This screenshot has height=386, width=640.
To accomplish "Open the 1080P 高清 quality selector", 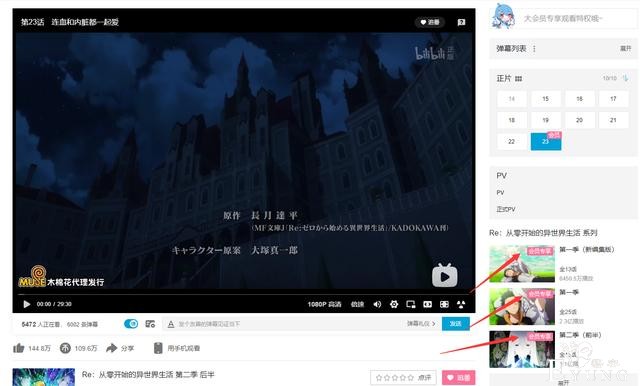I will pyautogui.click(x=324, y=304).
